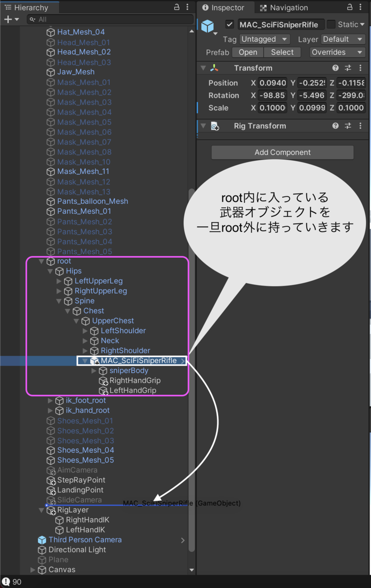Click the Transform component axes icon
This screenshot has width=371, height=588.
coord(215,68)
